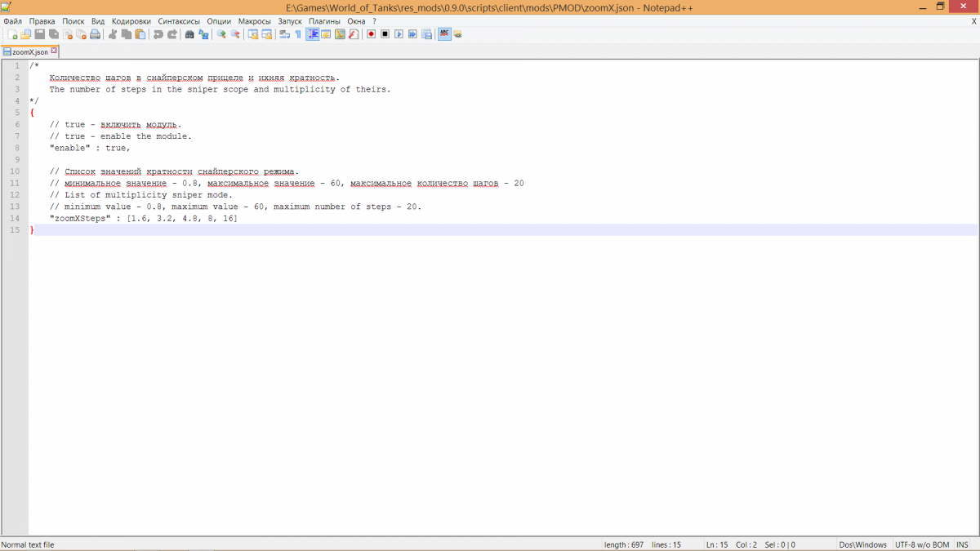The height and width of the screenshot is (551, 980).
Task: Click the Redo arrow icon
Action: [172, 34]
